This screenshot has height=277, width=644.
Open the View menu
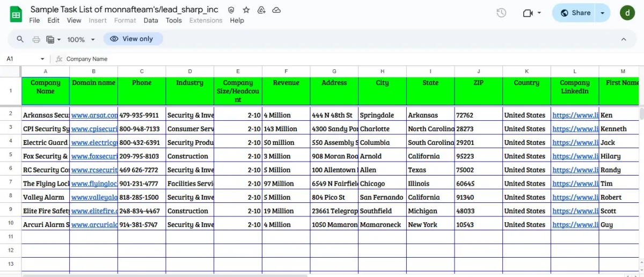coord(74,20)
